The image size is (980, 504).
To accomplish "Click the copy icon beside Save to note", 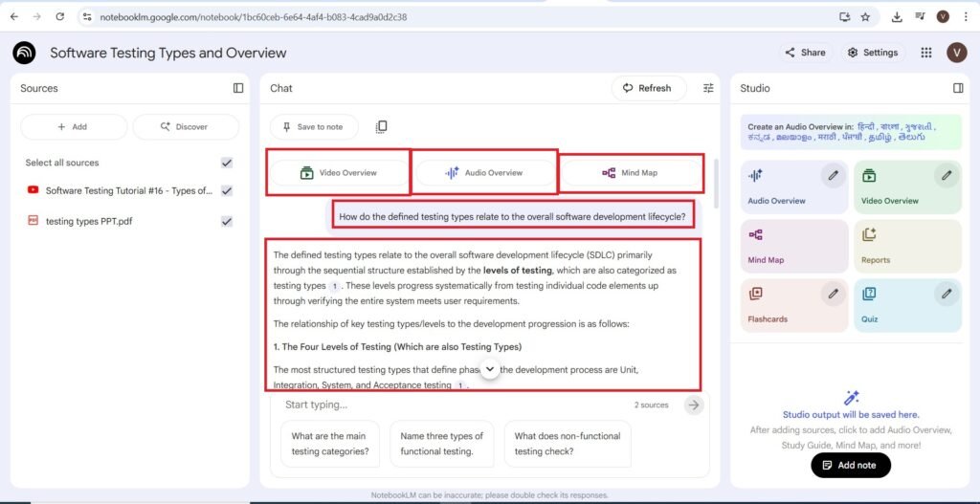I will pos(381,127).
